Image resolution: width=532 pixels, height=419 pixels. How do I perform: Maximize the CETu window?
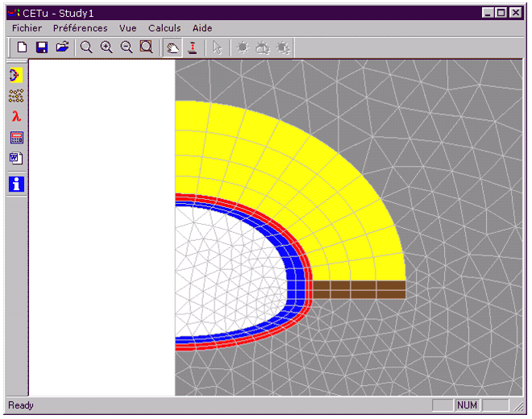501,13
